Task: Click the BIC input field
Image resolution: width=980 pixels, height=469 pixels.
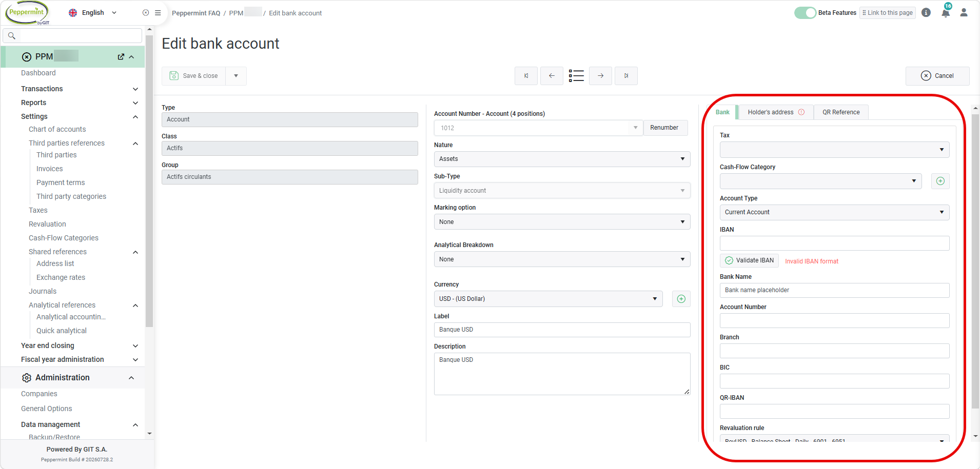Action: click(834, 381)
